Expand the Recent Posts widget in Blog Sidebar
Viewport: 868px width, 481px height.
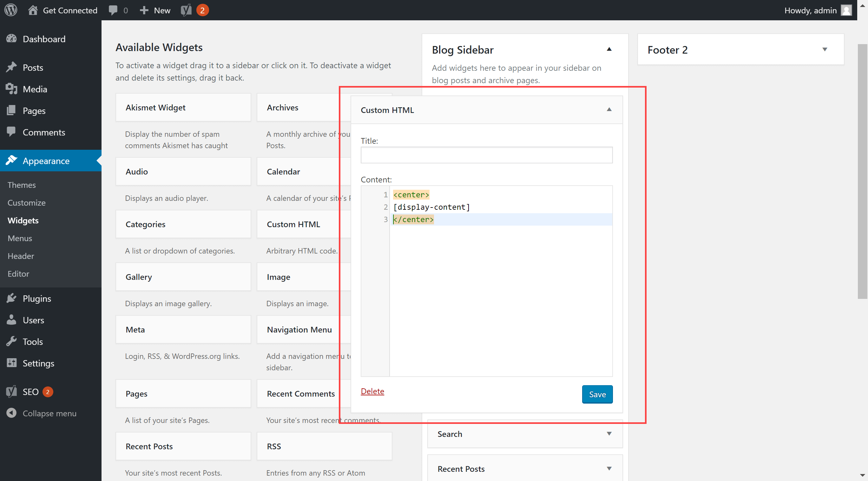coord(609,469)
